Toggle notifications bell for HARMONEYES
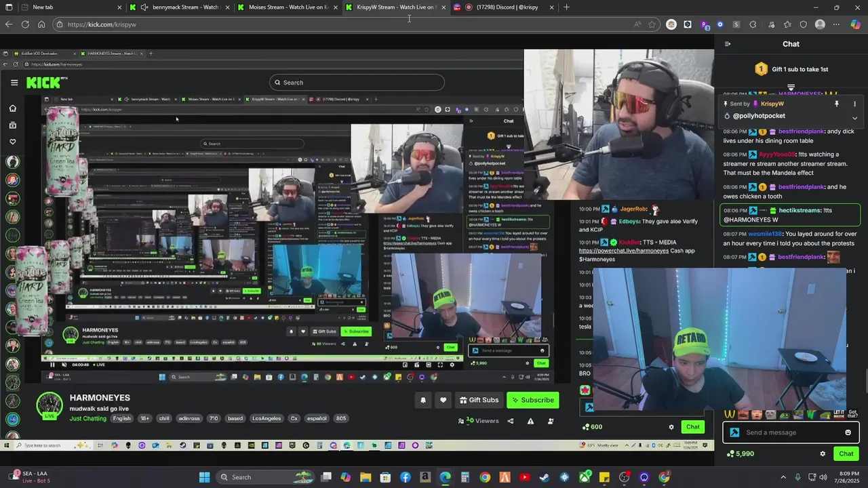868x488 pixels. pyautogui.click(x=423, y=400)
